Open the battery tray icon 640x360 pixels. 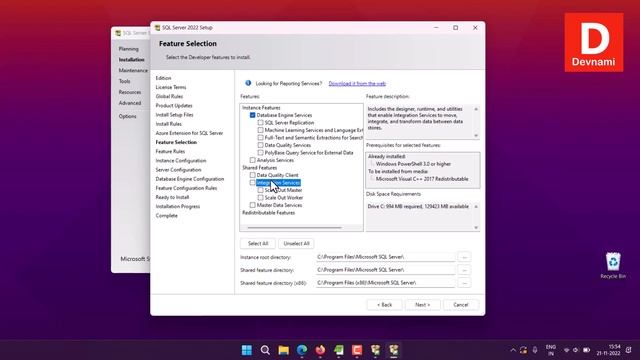click(587, 350)
